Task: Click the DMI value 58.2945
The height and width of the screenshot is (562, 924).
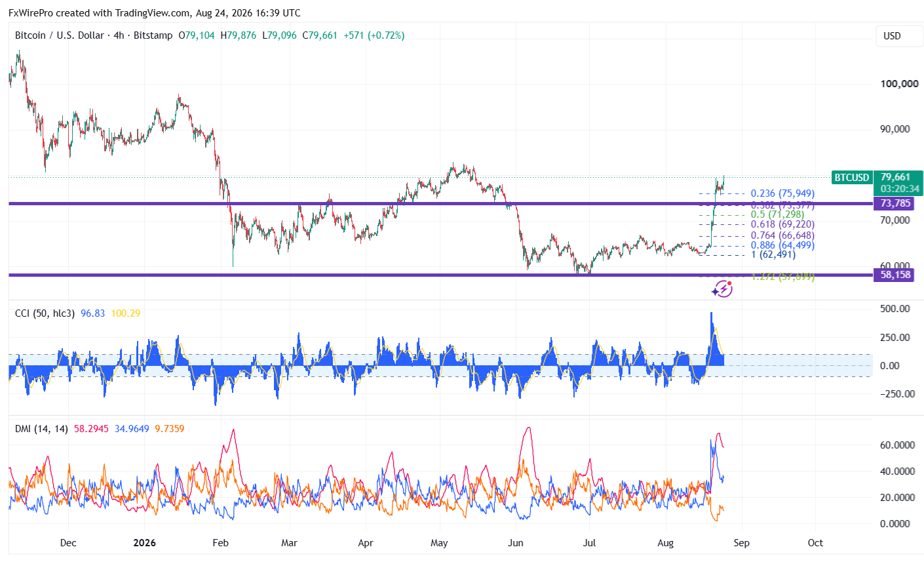Action: tap(92, 429)
